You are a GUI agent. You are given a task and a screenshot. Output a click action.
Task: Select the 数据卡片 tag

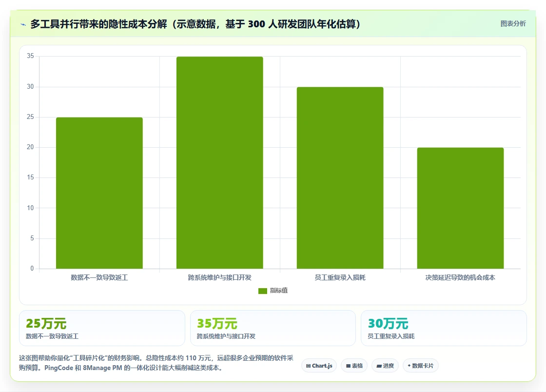[x=420, y=366]
